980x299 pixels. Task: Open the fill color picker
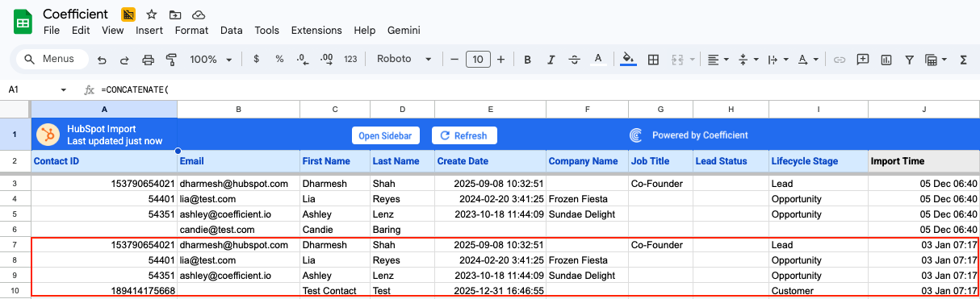[628, 60]
